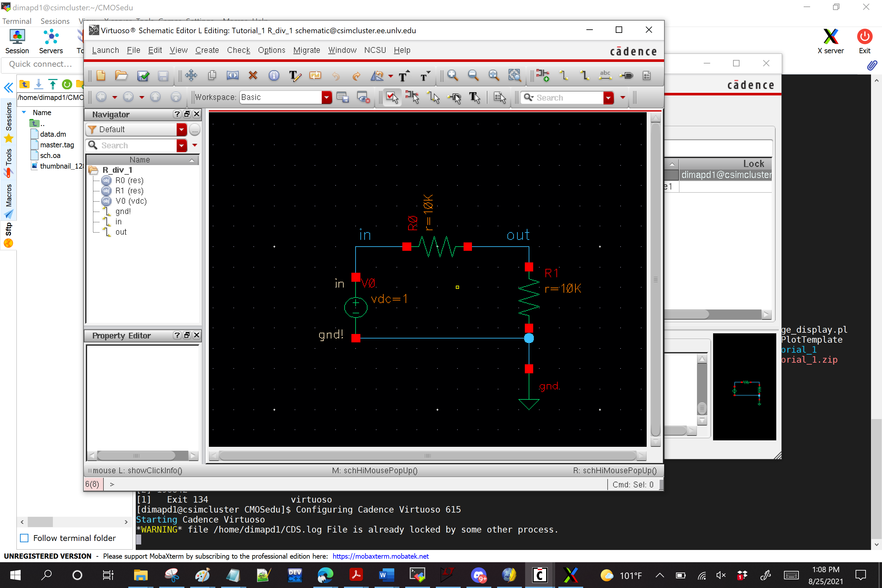Click the Check and Save icon
882x588 pixels.
pyautogui.click(x=143, y=76)
